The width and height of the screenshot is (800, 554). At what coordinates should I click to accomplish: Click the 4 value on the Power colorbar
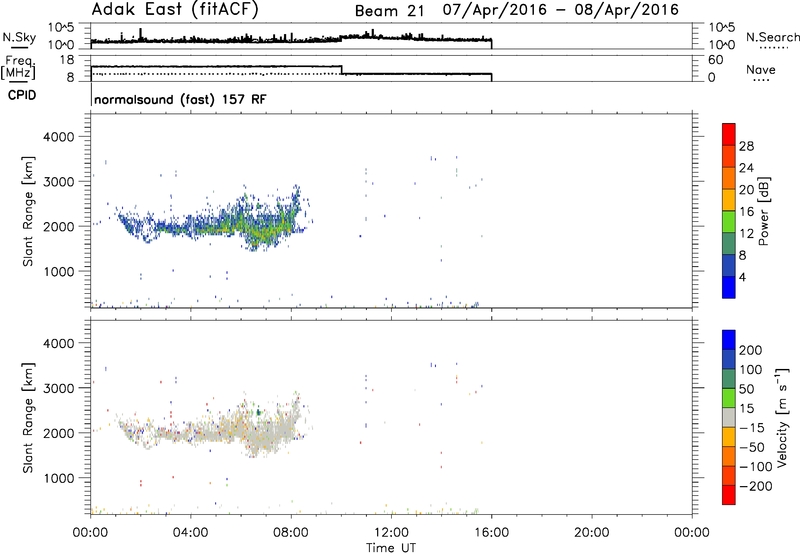point(742,277)
